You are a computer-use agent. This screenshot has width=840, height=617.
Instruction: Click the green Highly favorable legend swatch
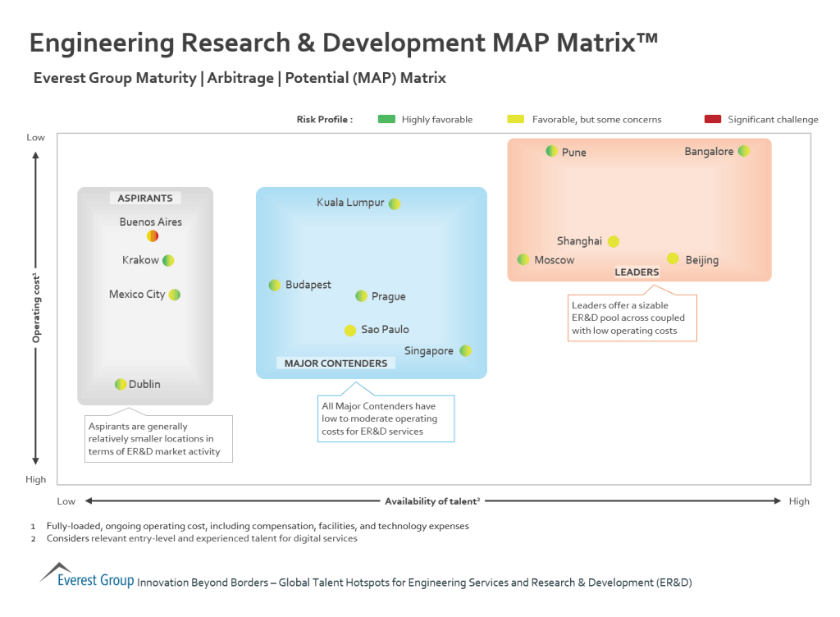point(386,119)
